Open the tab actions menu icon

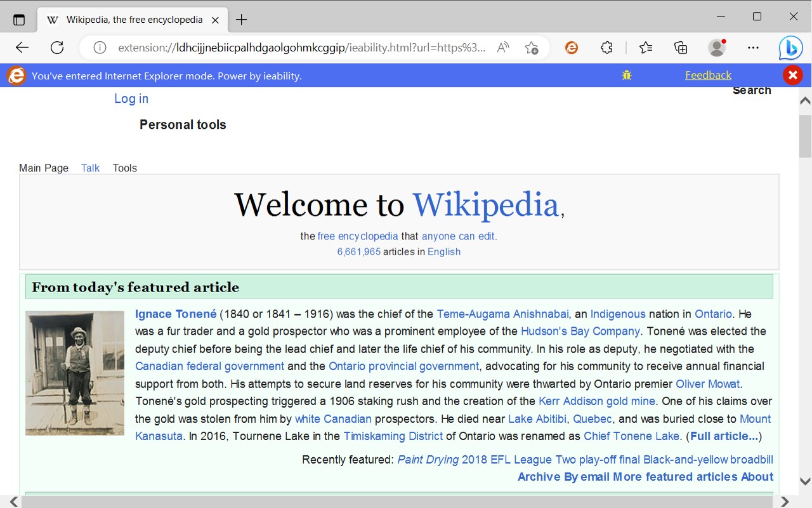click(x=19, y=20)
